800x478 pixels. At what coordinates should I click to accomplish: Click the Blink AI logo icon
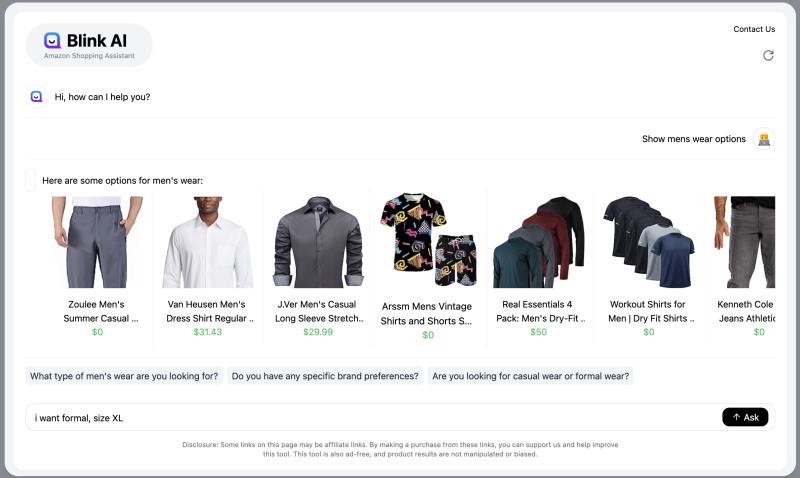(x=52, y=40)
